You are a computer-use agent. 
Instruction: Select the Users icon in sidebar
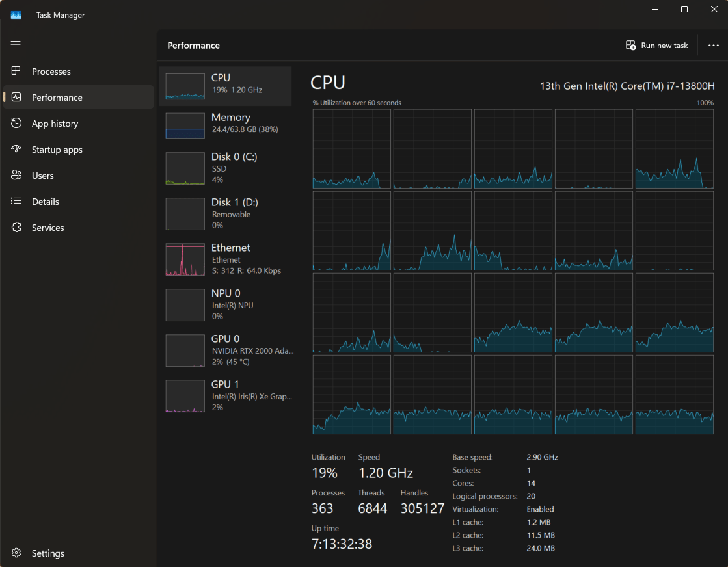pyautogui.click(x=16, y=175)
